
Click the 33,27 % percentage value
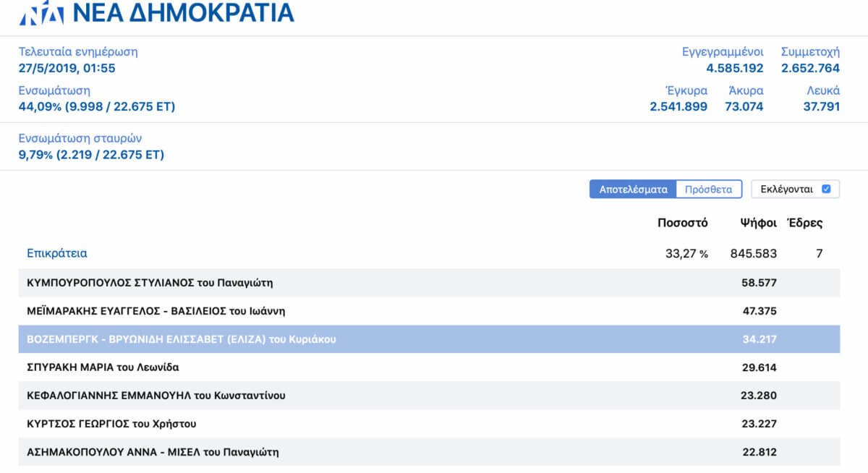(x=686, y=254)
